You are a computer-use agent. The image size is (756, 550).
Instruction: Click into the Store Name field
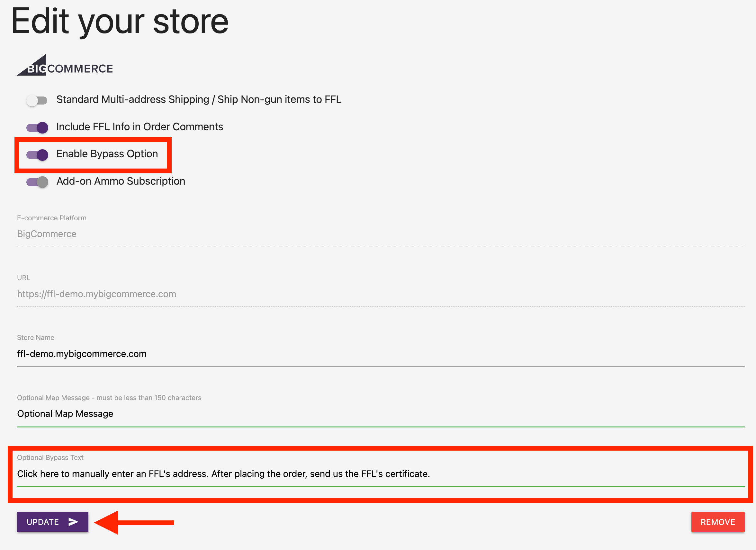(381, 353)
